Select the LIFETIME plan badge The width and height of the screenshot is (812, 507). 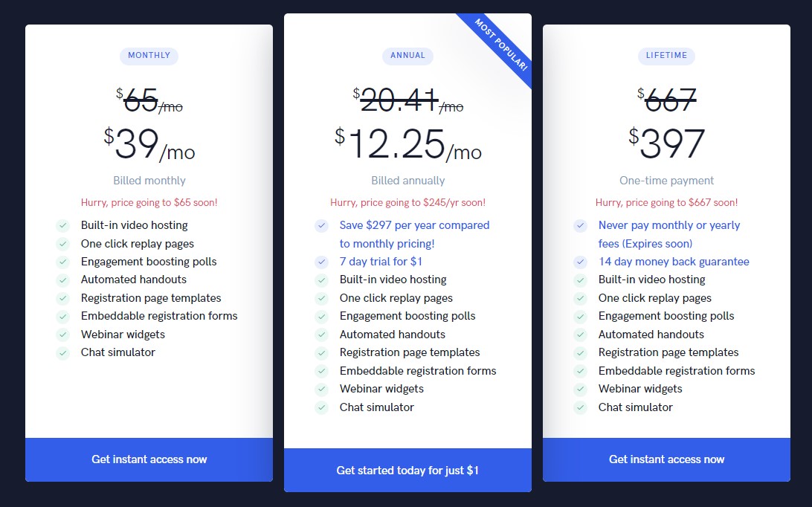(x=666, y=56)
